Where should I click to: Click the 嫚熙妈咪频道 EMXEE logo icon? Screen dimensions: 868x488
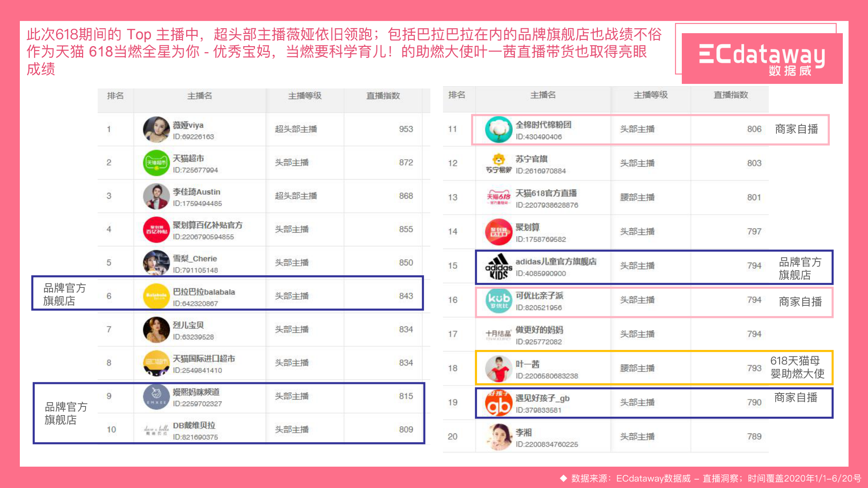[x=156, y=396]
